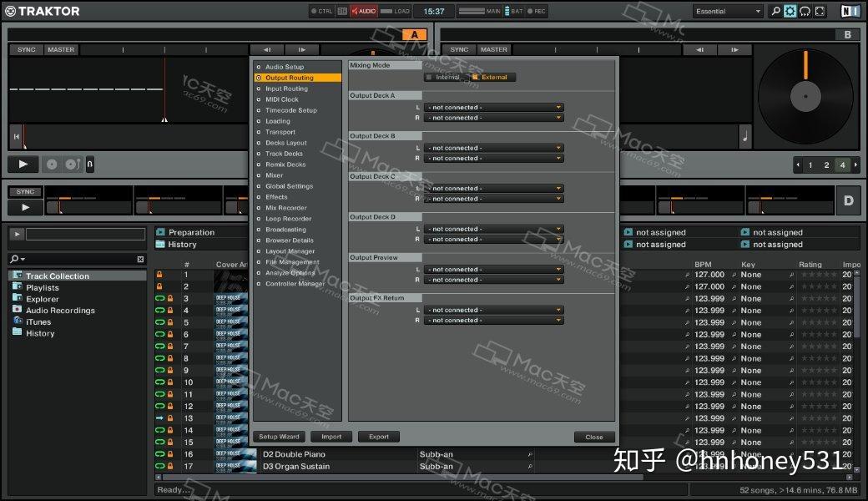Click the Deck B letter icon
The image size is (868, 501).
pos(847,35)
